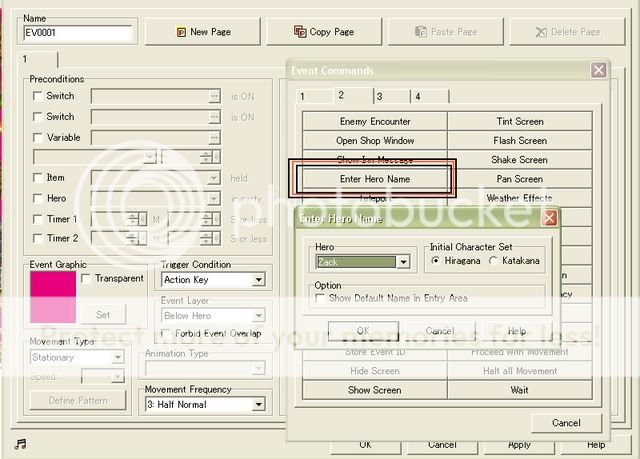Click the Copy Page button icon
The height and width of the screenshot is (459, 640).
tap(301, 32)
